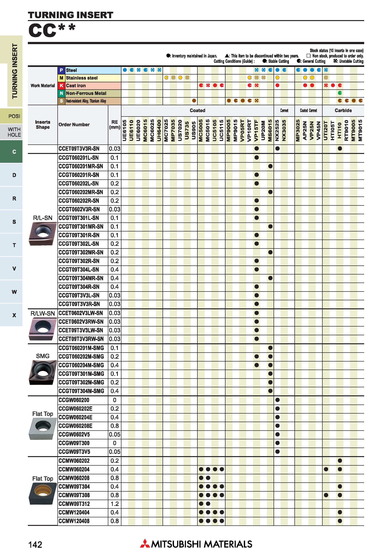Select order number CCGT060201MR-SN
Image resolution: width=392 pixels, height=555 pixels.
click(81, 166)
